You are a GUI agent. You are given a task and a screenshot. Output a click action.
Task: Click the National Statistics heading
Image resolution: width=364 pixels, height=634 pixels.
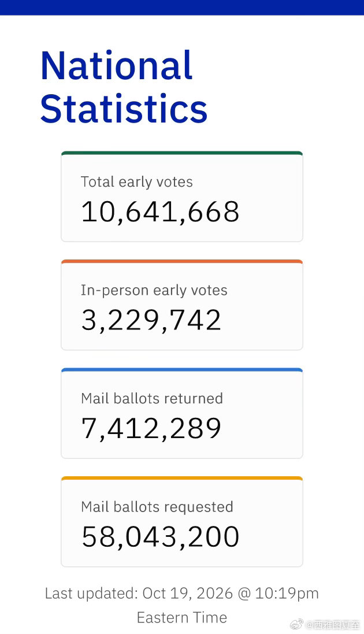(x=124, y=87)
